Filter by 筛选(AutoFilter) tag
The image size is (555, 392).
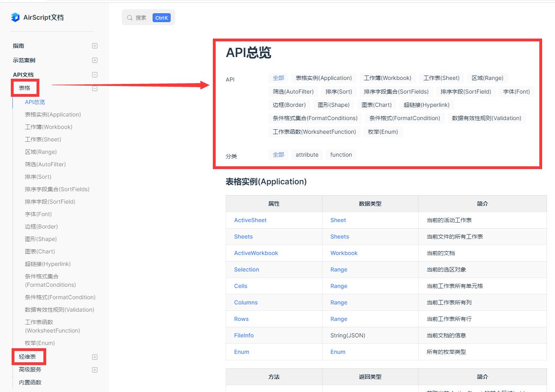293,92
